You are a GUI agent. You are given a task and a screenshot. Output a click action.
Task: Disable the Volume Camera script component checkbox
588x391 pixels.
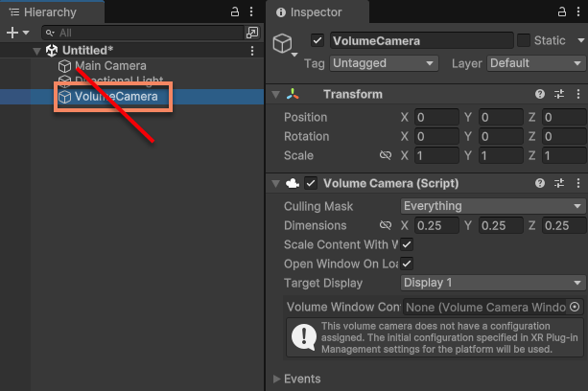[311, 183]
